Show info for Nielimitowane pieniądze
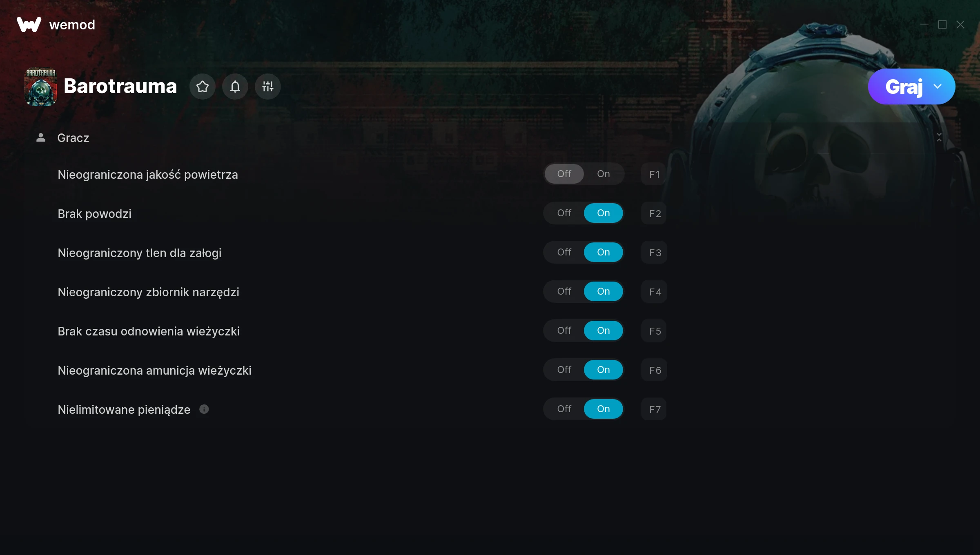The height and width of the screenshot is (555, 980). [x=204, y=409]
